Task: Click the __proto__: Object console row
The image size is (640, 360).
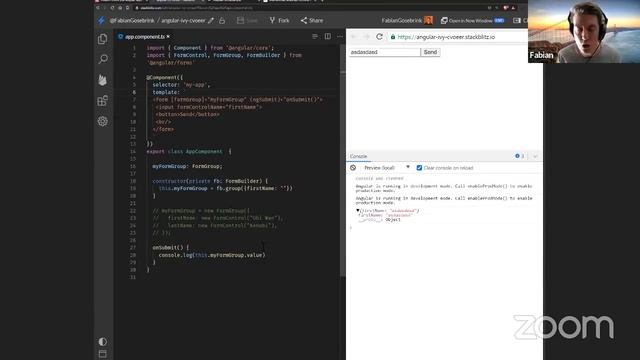Action: [380, 220]
